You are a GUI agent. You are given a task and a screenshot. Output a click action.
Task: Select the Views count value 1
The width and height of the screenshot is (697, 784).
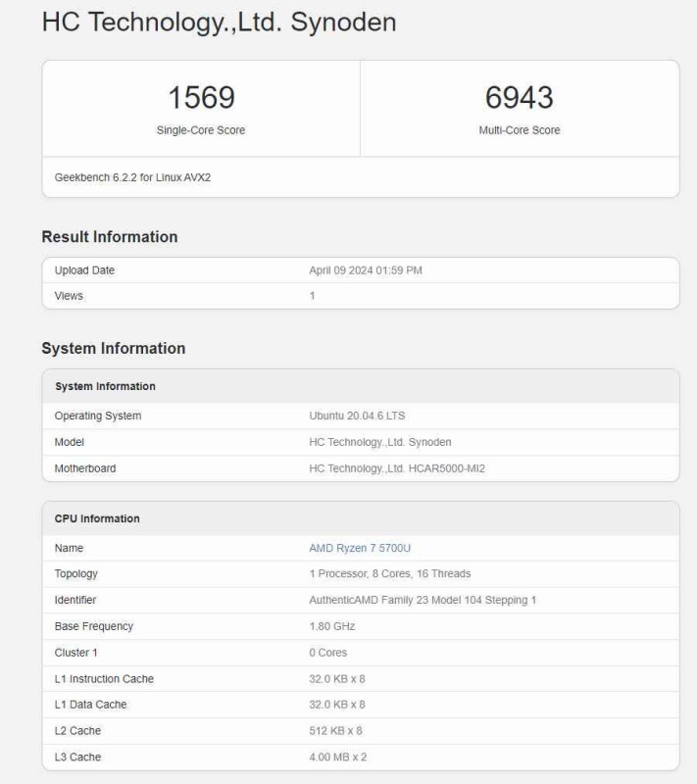[312, 296]
